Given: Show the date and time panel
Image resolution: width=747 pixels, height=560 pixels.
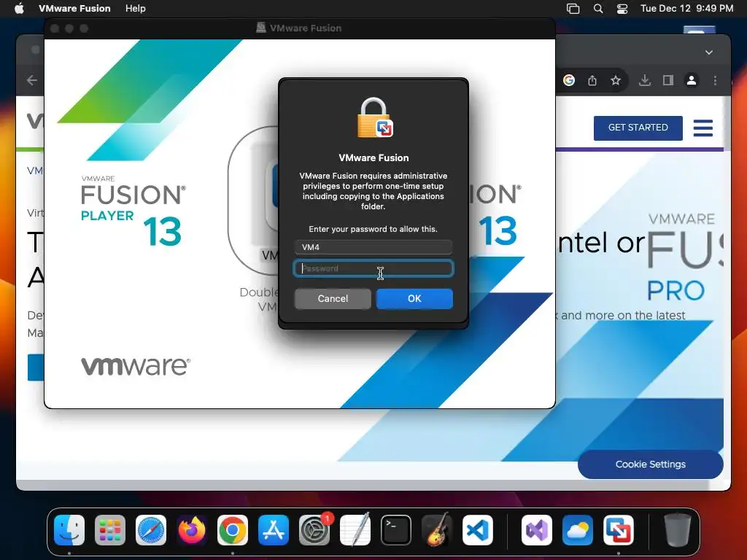Looking at the screenshot, I should pyautogui.click(x=686, y=9).
